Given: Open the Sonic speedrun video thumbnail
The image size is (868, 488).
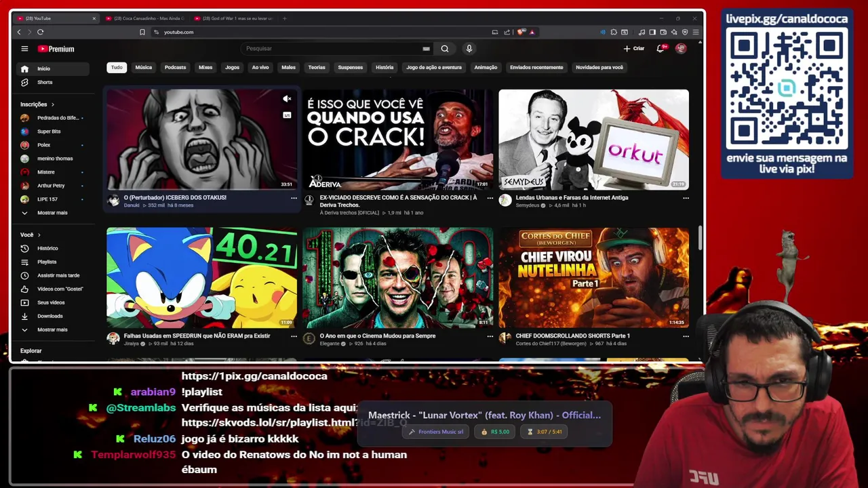Looking at the screenshot, I should point(201,277).
